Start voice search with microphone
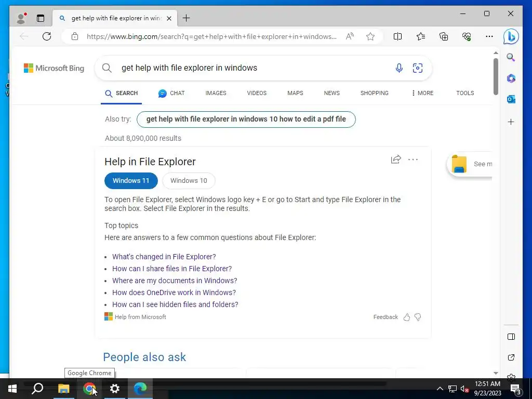Image resolution: width=532 pixels, height=399 pixels. point(399,68)
